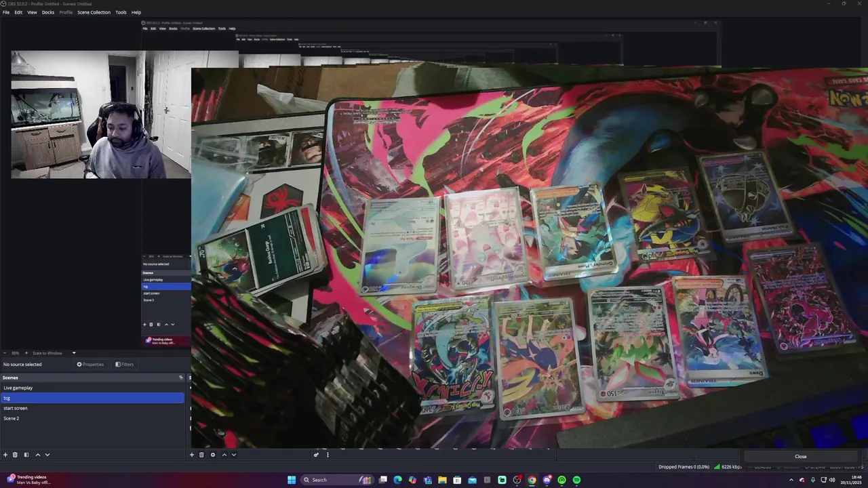The width and height of the screenshot is (868, 488).
Task: Open Google Chrome from the taskbar
Action: tap(532, 480)
